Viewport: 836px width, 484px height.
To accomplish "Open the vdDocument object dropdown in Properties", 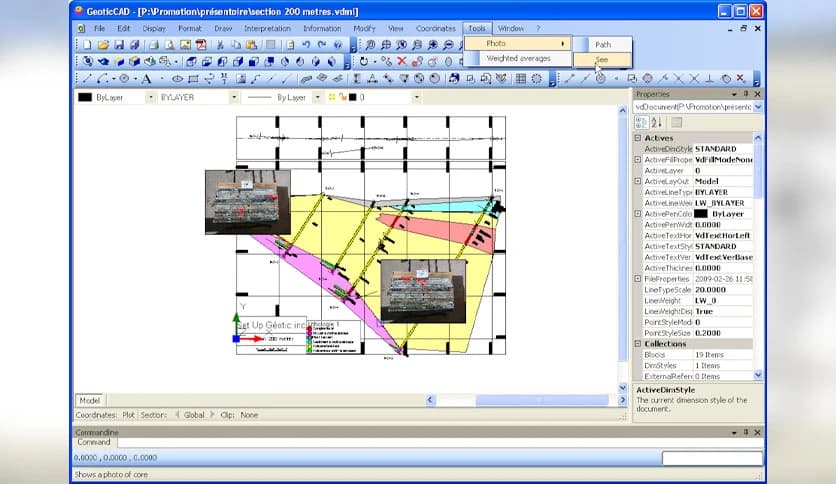I will coord(758,107).
